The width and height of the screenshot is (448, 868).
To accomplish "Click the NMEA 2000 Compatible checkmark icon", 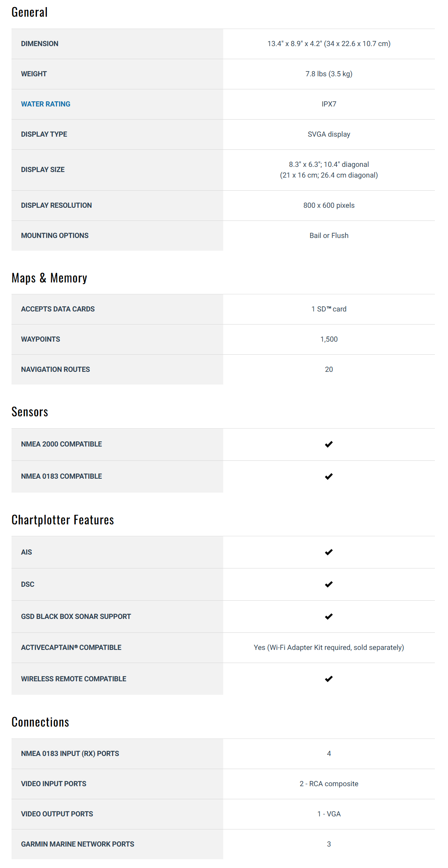I will 328,444.
